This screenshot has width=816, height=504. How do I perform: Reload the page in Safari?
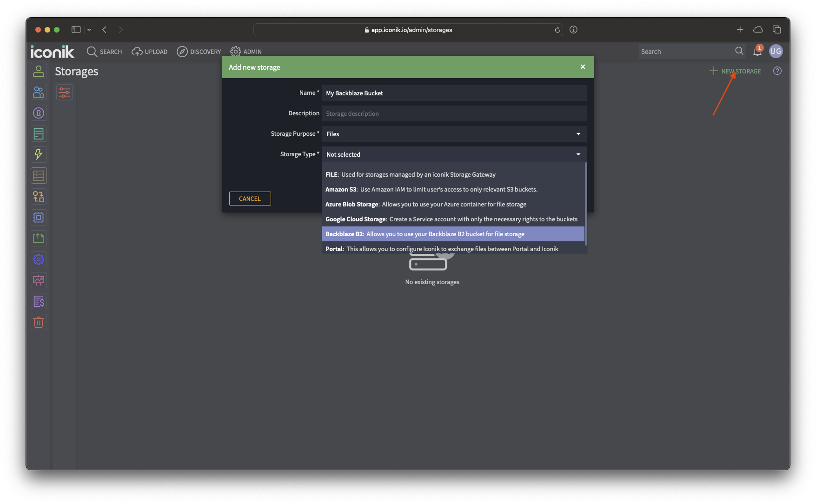pyautogui.click(x=557, y=30)
